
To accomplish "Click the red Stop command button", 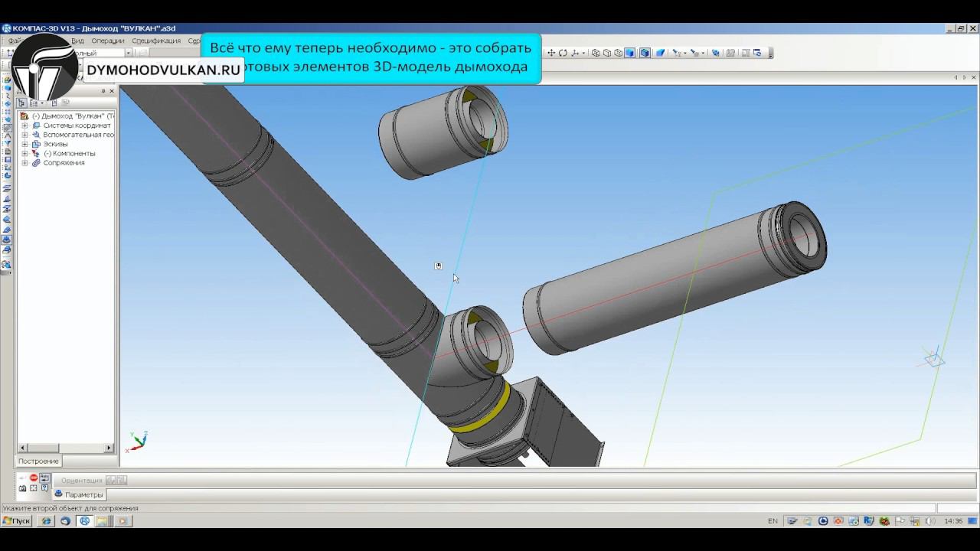I will [x=34, y=478].
